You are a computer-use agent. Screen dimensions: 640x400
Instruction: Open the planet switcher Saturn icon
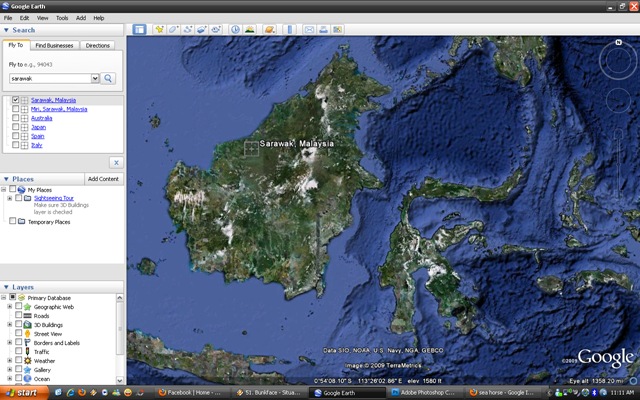tap(270, 29)
